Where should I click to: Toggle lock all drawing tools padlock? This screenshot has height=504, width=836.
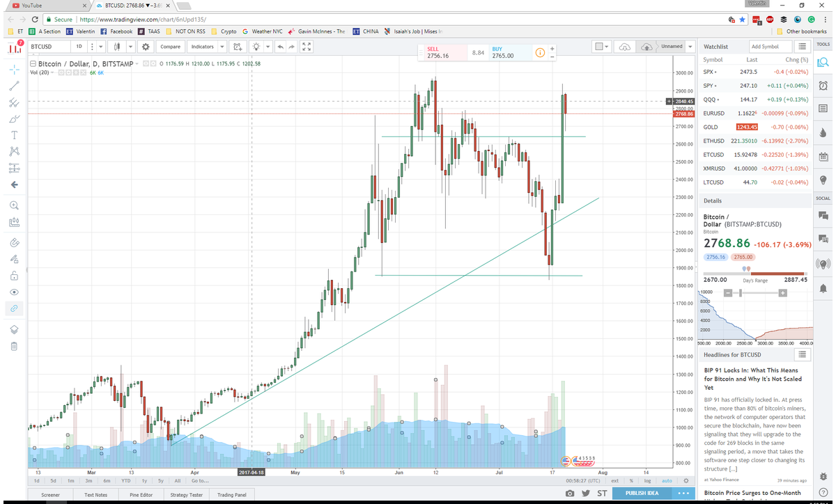14,276
